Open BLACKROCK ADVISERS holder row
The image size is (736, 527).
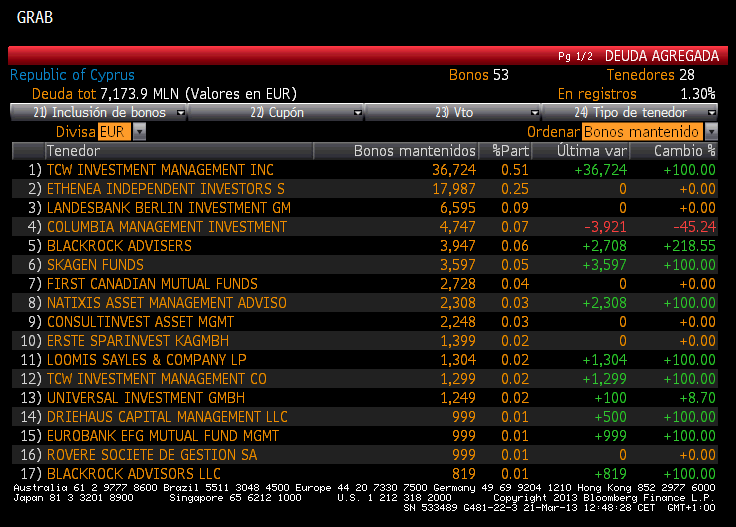pos(364,246)
